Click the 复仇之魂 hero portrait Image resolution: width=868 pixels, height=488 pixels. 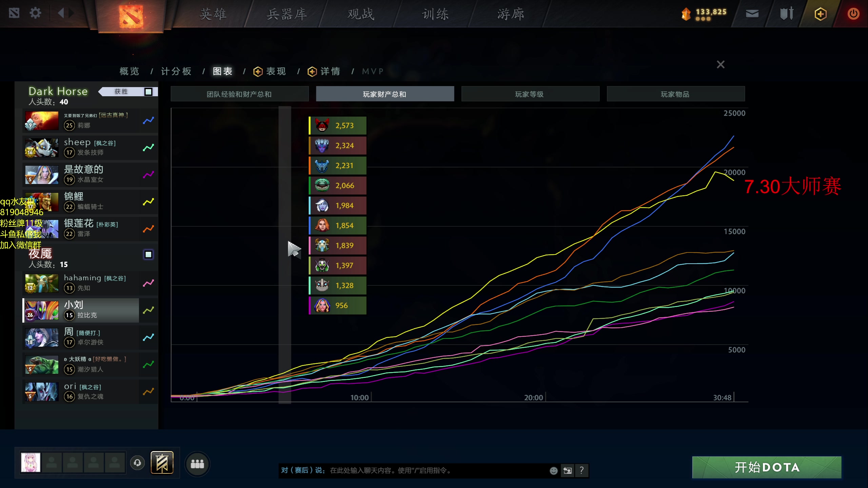[42, 391]
